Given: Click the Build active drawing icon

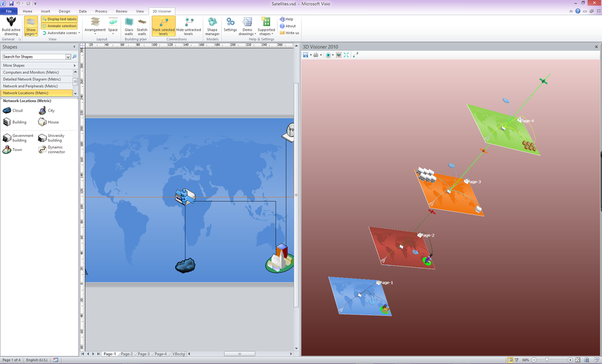Looking at the screenshot, I should pos(11,26).
